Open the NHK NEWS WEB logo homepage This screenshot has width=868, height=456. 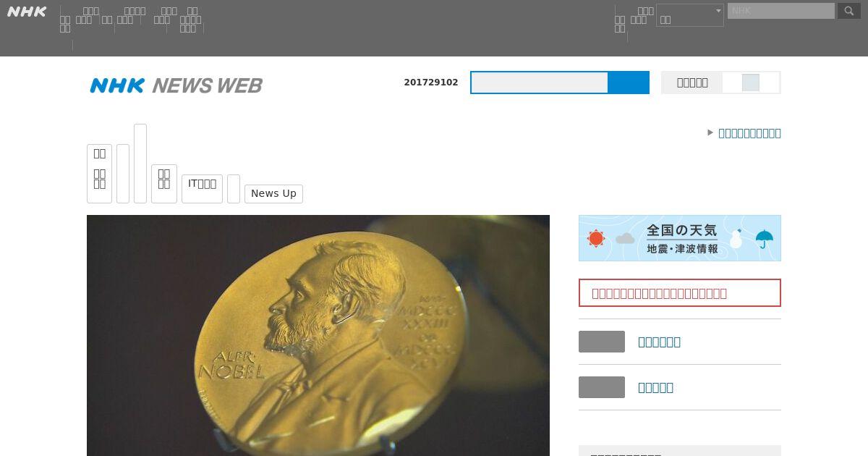[176, 85]
